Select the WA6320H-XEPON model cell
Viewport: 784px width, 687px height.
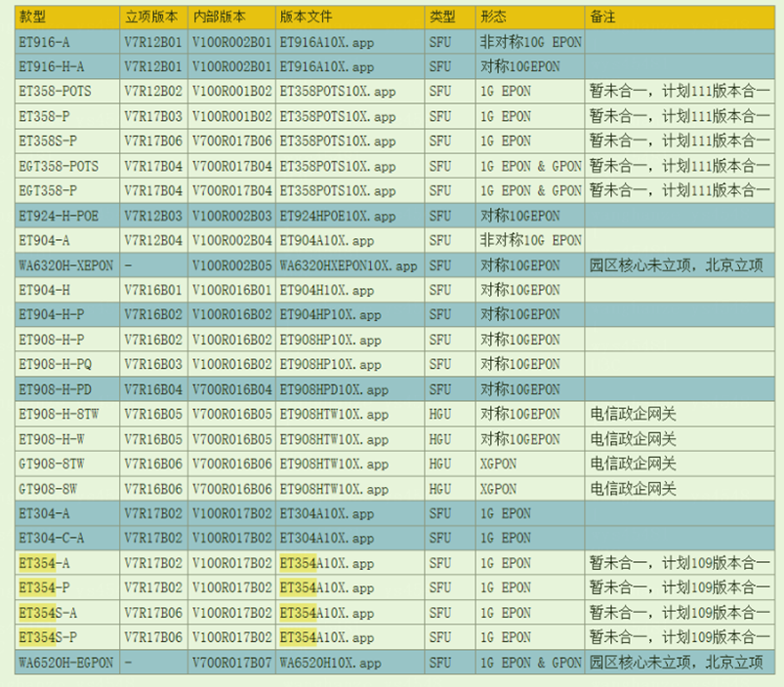click(x=66, y=265)
